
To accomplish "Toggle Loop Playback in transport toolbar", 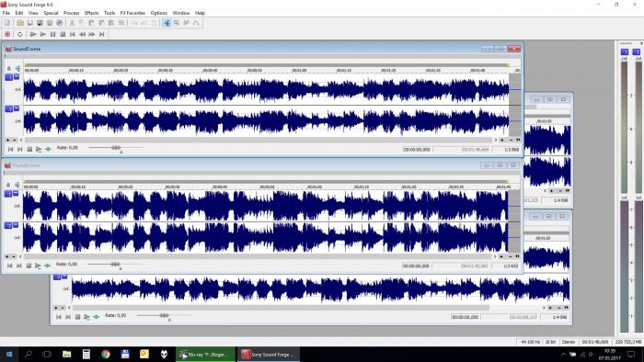I will (19, 34).
